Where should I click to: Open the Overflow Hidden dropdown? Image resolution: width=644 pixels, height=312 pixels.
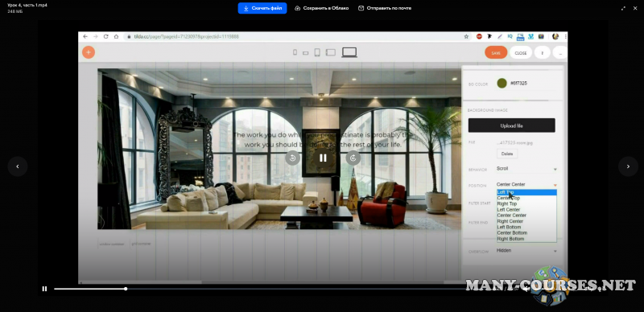click(526, 250)
